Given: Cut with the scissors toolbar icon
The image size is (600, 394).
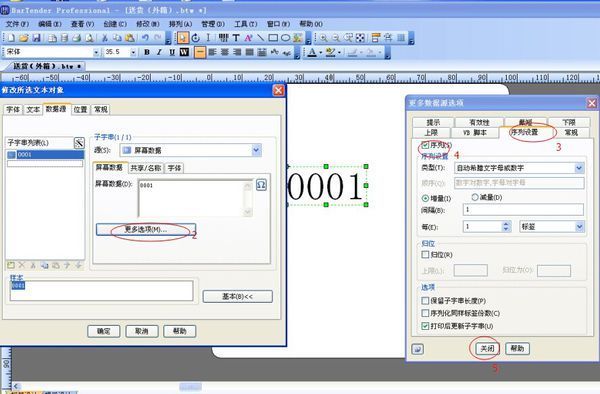Looking at the screenshot, I should (104, 38).
